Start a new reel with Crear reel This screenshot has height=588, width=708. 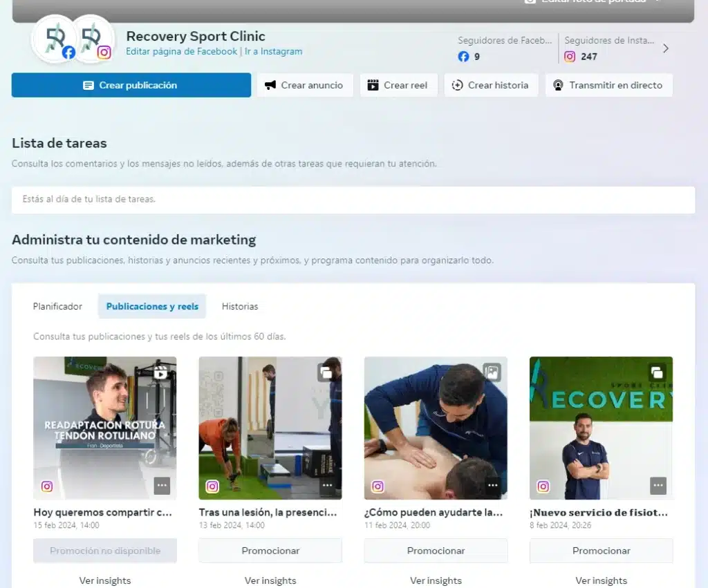tap(398, 85)
